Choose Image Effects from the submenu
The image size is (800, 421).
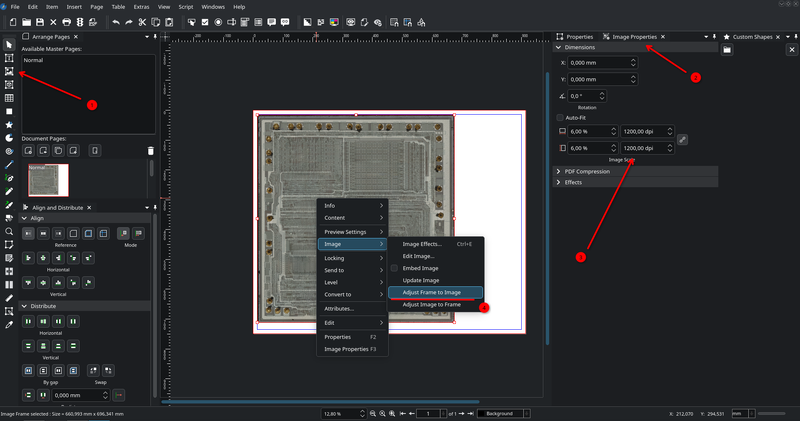[435, 244]
